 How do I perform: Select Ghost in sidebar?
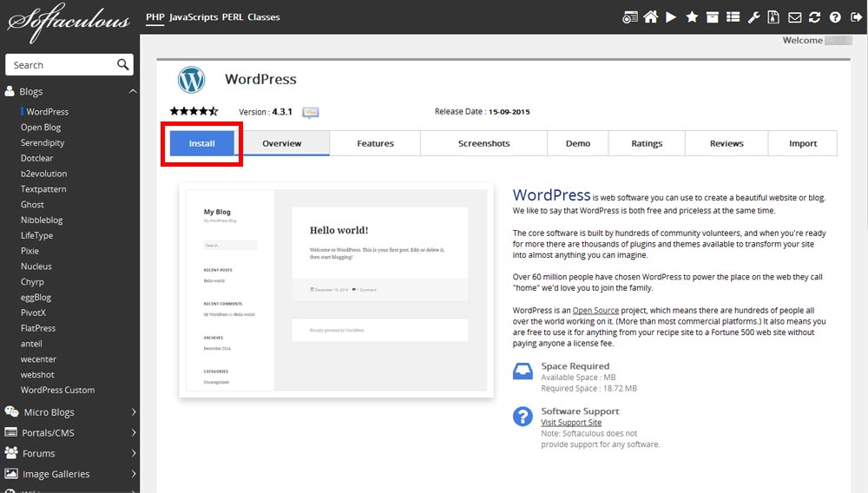pyautogui.click(x=32, y=205)
